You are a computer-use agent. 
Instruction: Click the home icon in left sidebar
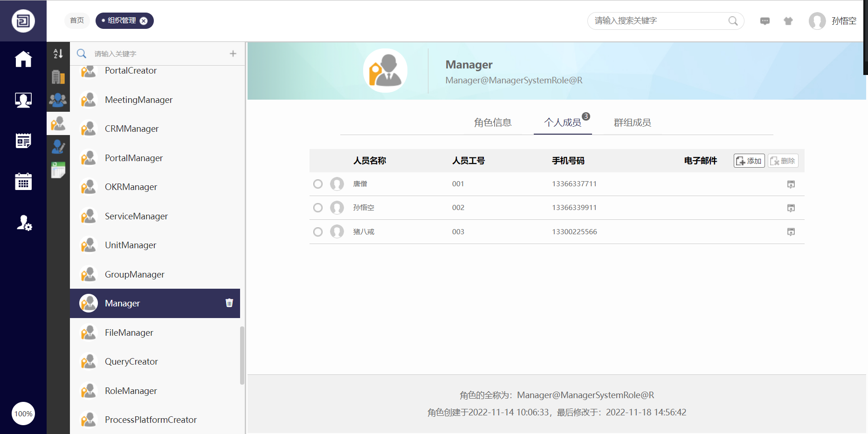tap(23, 59)
